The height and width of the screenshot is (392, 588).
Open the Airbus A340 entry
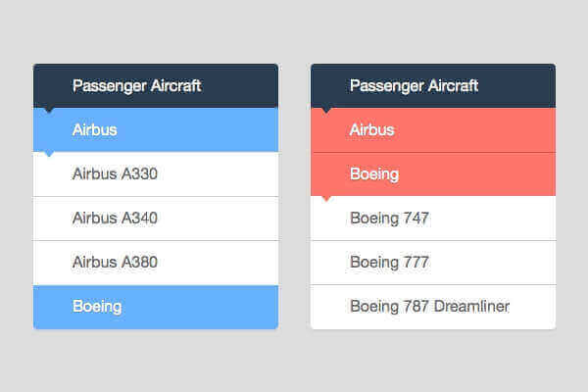[115, 218]
